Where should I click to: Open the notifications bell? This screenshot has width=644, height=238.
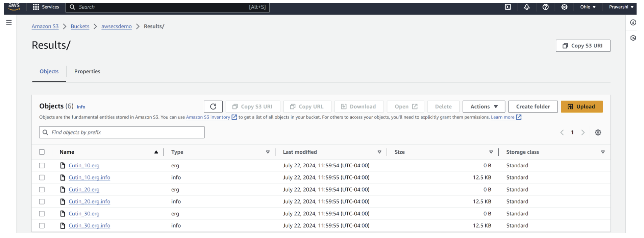click(527, 7)
